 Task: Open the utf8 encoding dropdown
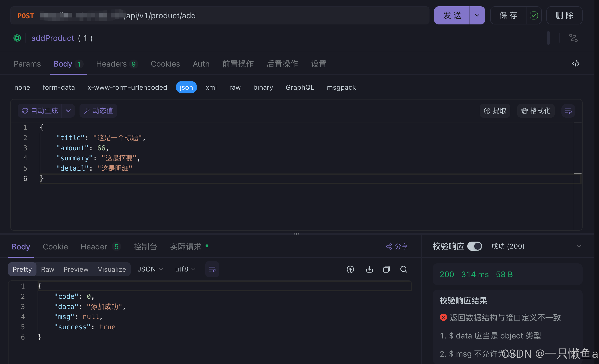pyautogui.click(x=185, y=269)
